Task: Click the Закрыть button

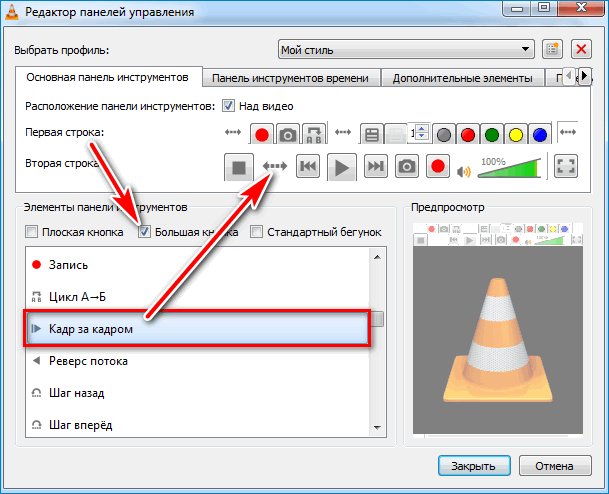Action: pyautogui.click(x=474, y=466)
